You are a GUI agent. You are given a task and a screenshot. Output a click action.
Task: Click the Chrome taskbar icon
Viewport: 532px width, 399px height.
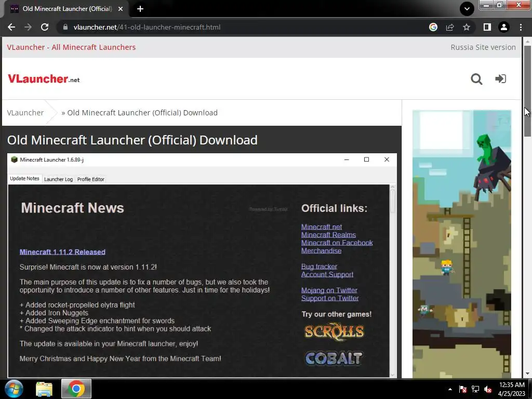pos(76,389)
